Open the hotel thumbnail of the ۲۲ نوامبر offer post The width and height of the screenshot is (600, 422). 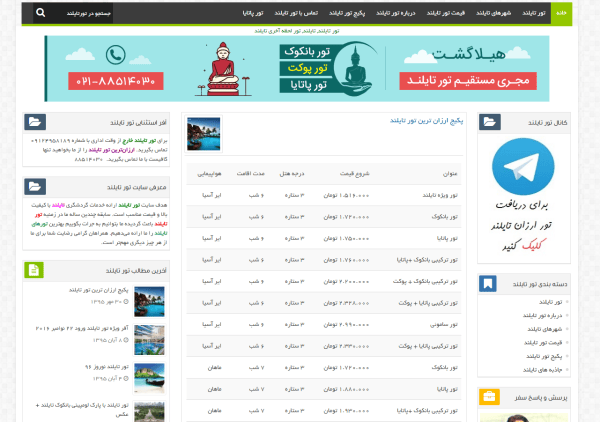tap(149, 340)
